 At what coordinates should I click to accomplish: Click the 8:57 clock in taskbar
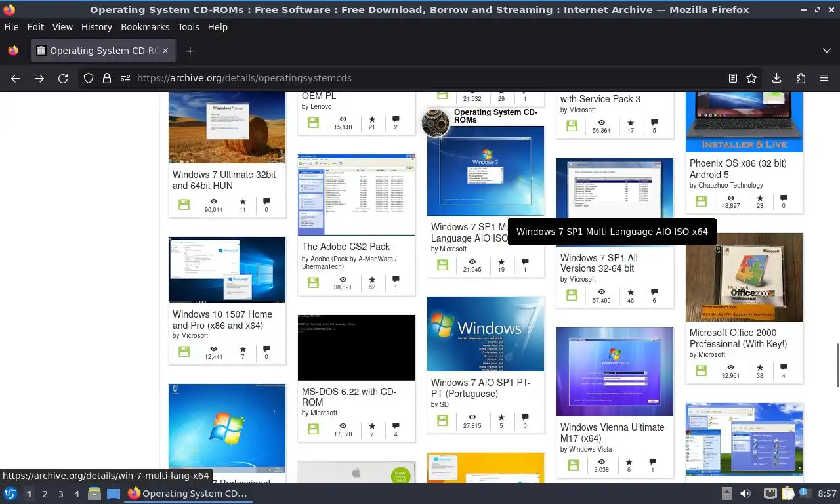coord(827,493)
